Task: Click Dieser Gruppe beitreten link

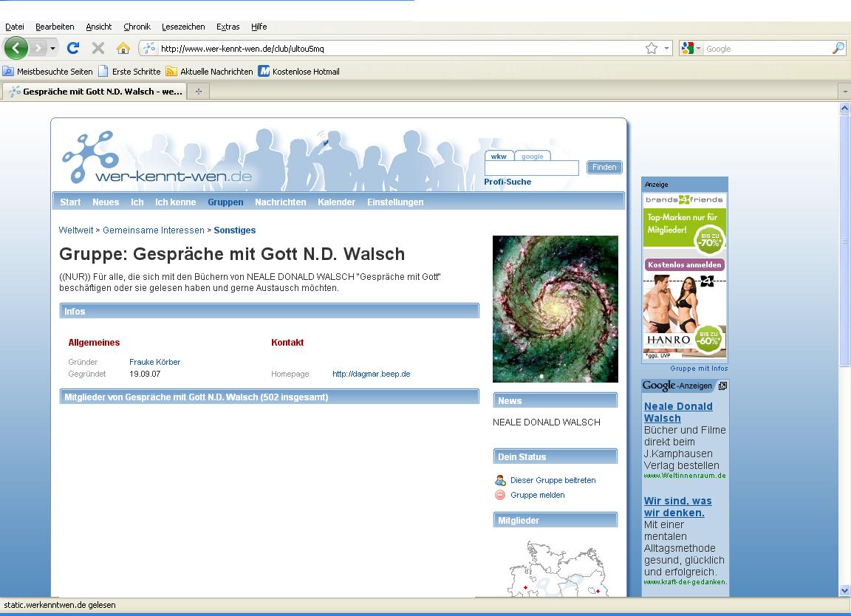Action: coord(553,480)
